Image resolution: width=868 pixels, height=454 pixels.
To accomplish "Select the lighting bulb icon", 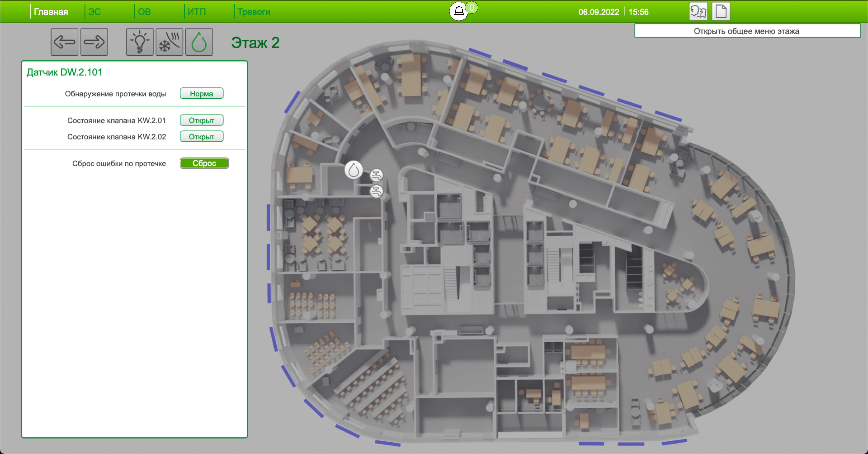I will [140, 42].
